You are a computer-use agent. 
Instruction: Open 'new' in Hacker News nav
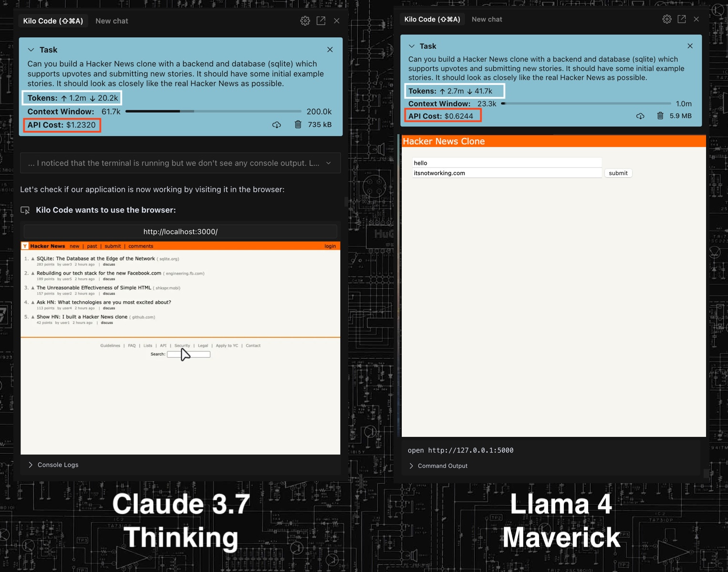click(x=74, y=246)
